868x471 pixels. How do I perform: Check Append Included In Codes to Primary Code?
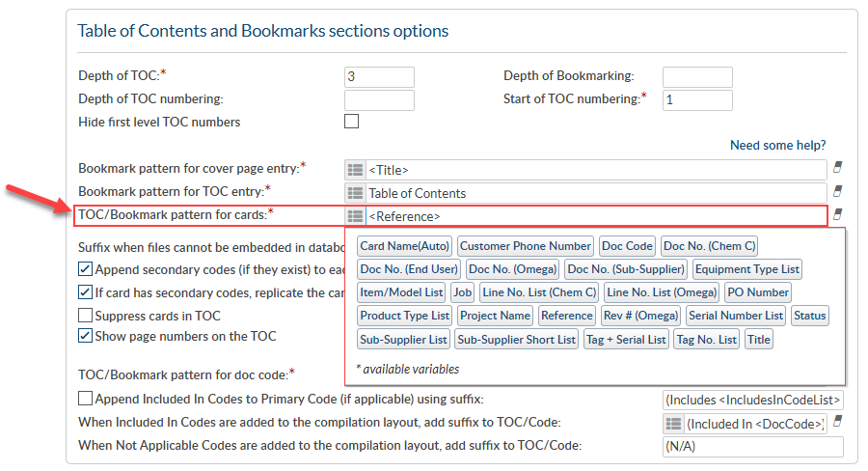[86, 399]
